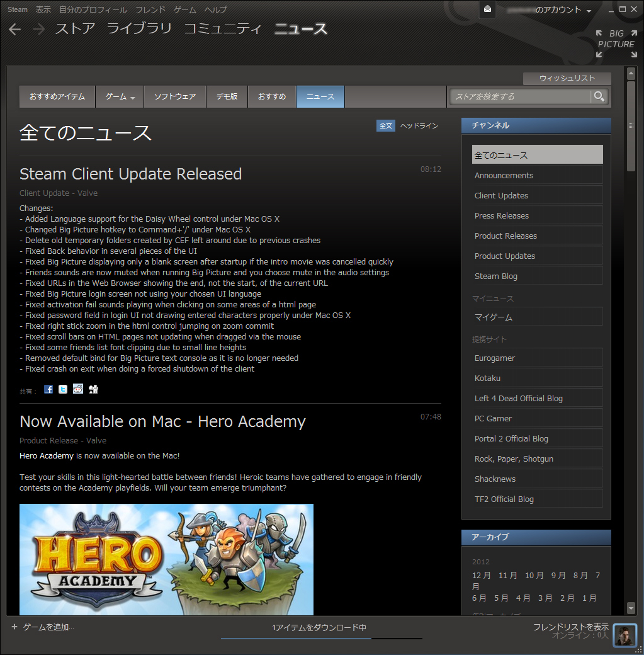This screenshot has height=655, width=644.
Task: Open the PC Gamer feed
Action: [x=537, y=418]
